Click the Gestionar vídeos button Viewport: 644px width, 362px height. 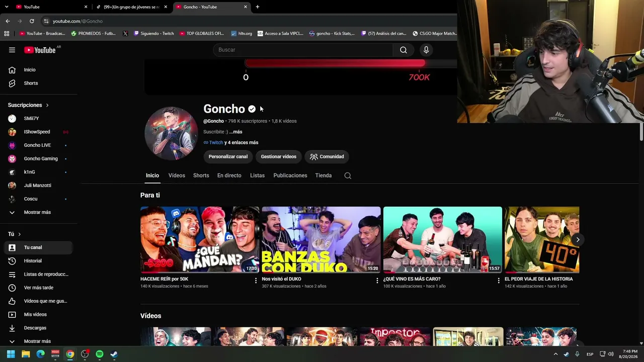(x=279, y=156)
